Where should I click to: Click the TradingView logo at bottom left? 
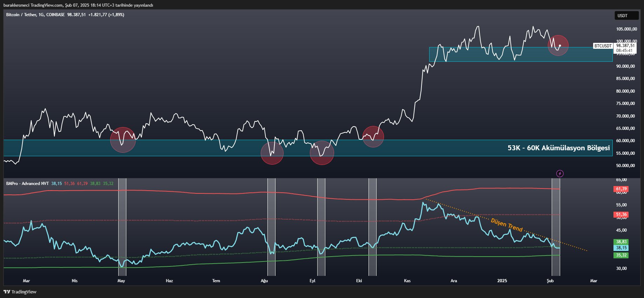point(20,292)
